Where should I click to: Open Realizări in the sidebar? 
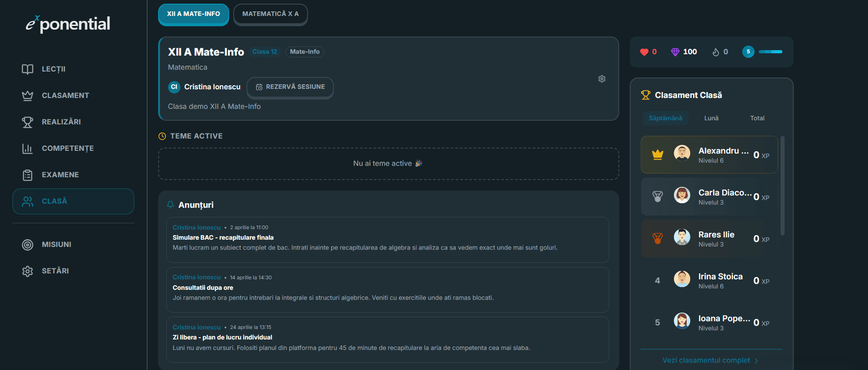click(73, 122)
